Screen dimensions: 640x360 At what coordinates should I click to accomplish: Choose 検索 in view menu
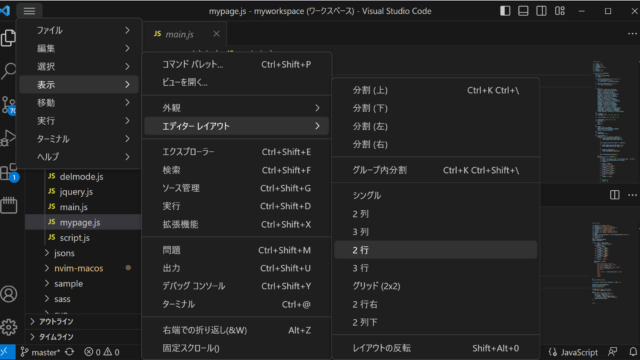coord(237,170)
